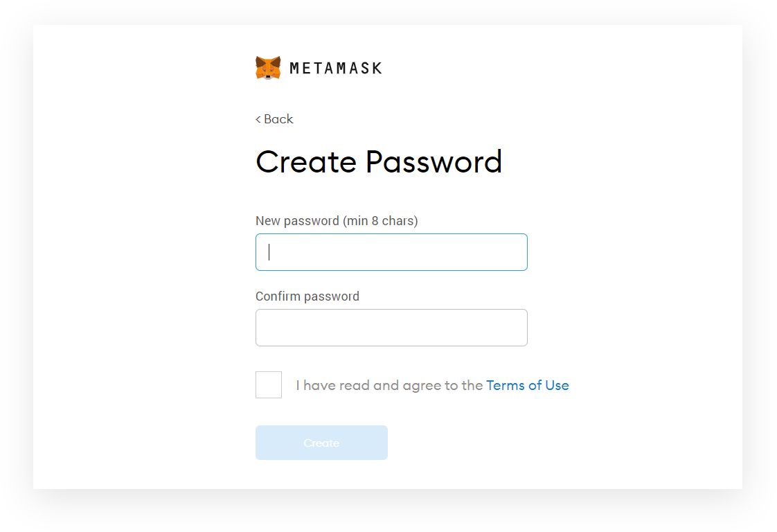Select the disabled Create button
The image size is (777, 532).
[321, 443]
